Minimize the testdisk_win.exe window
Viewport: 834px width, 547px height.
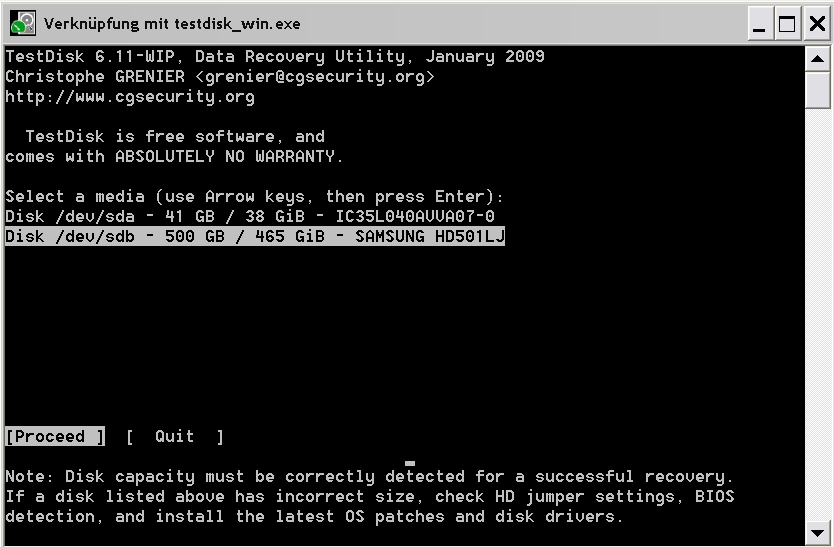(x=760, y=24)
